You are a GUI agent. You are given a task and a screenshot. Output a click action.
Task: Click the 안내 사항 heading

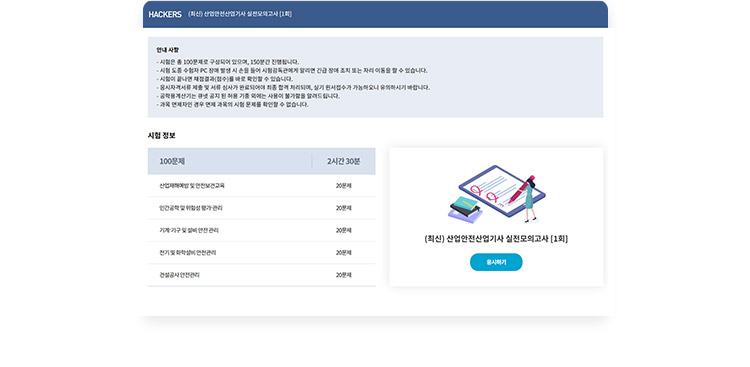pyautogui.click(x=167, y=50)
